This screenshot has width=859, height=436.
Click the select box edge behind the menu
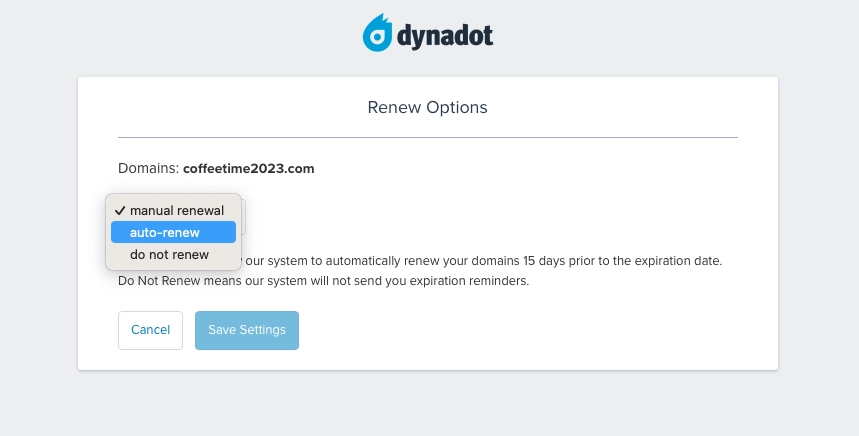[x=243, y=214]
